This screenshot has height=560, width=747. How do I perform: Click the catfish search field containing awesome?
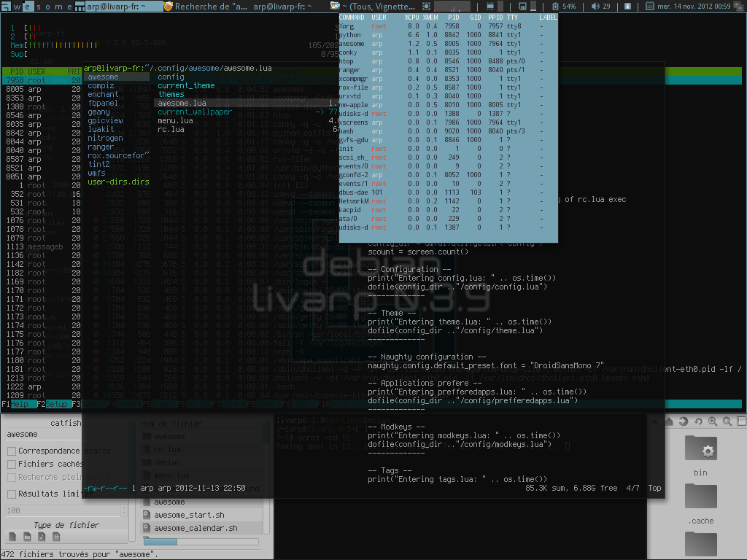point(66,435)
